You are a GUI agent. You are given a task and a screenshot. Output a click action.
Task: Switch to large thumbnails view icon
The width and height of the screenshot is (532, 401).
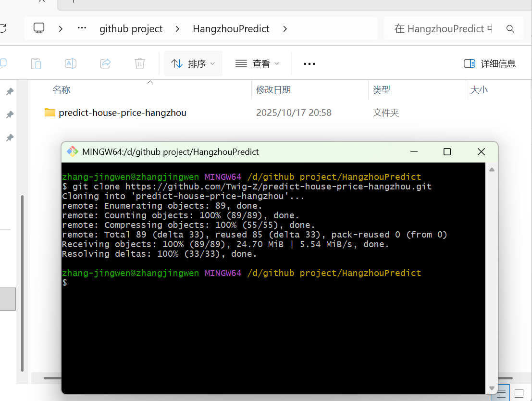coord(519,393)
